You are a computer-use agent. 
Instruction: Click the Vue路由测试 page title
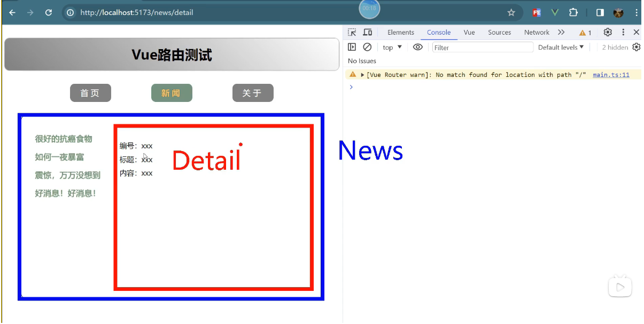coord(172,54)
